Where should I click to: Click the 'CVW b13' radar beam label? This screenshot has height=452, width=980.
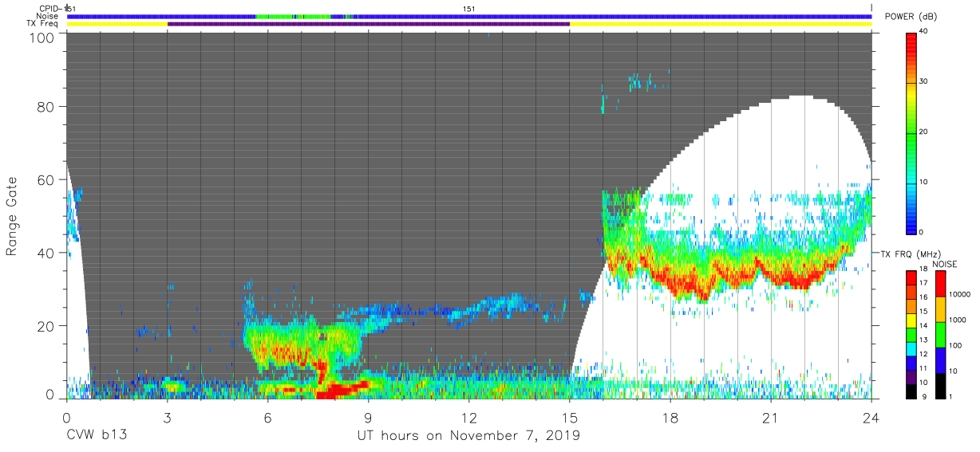[96, 436]
